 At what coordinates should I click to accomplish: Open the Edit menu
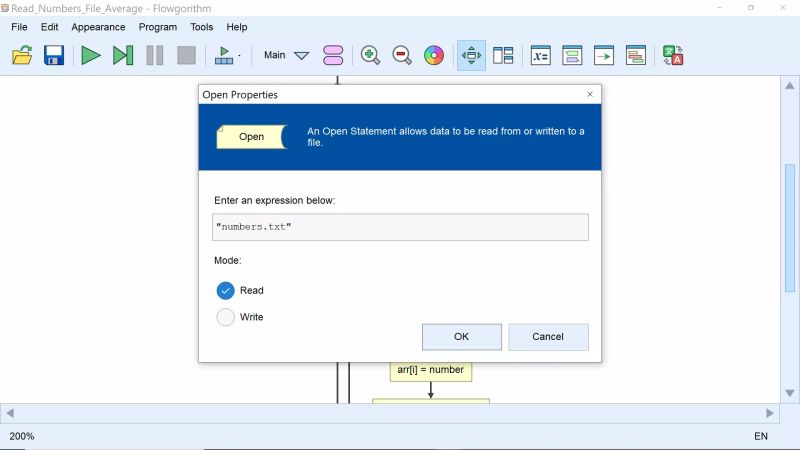pos(49,27)
